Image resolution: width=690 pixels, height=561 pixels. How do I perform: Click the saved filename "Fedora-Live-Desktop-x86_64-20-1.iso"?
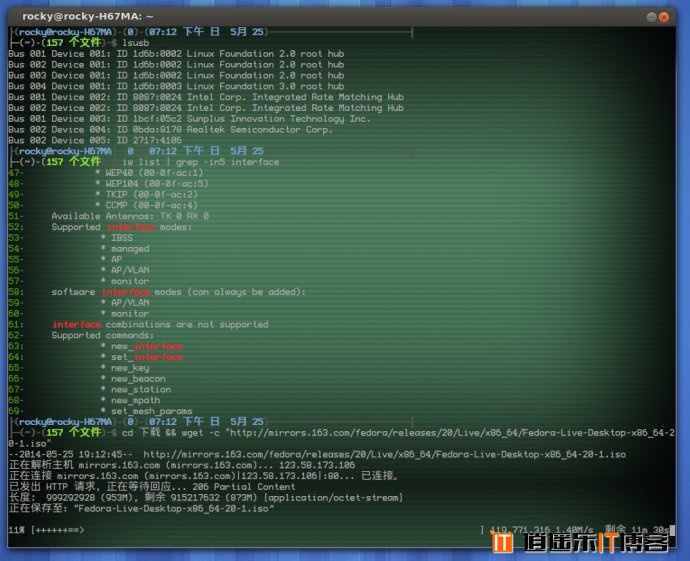pos(174,508)
